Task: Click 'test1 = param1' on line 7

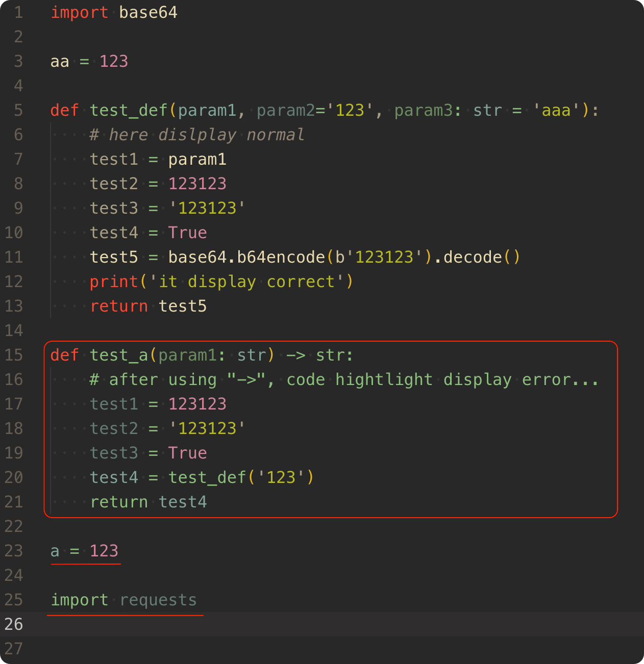Action: point(158,159)
